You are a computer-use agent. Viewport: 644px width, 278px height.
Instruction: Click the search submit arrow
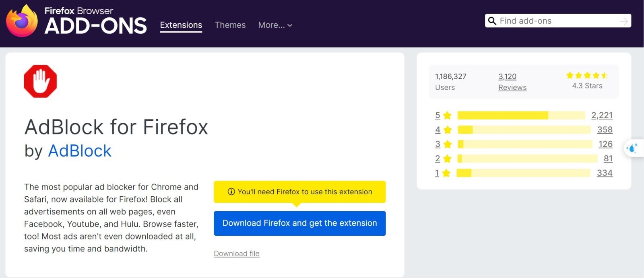624,21
